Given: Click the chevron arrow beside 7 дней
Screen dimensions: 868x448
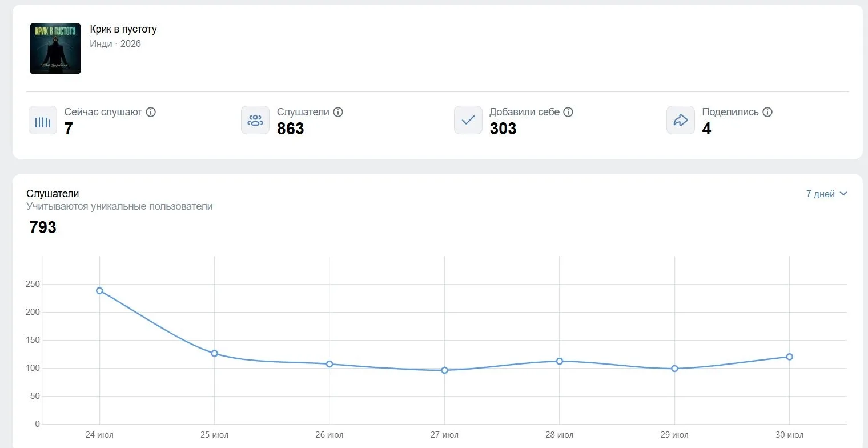Looking at the screenshot, I should (843, 194).
